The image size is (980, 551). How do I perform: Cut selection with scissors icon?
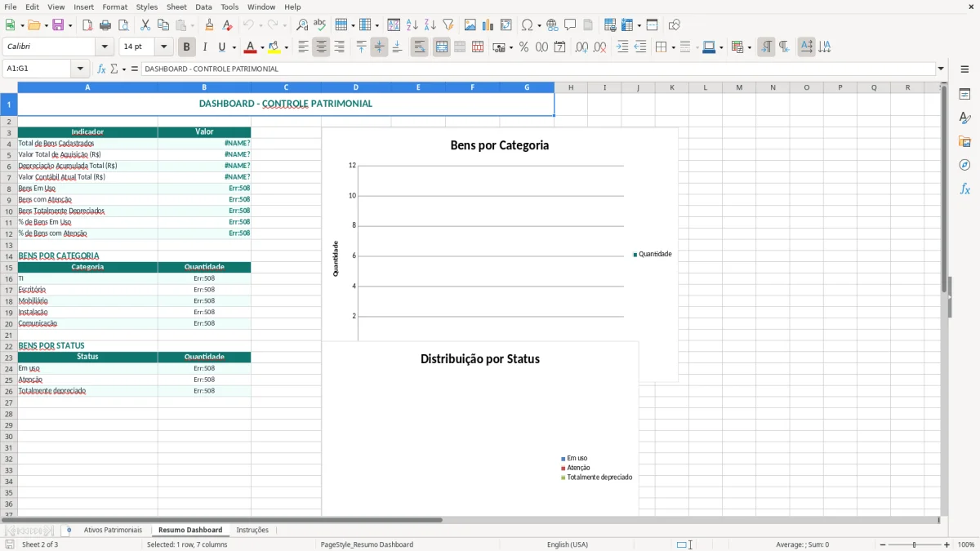coord(145,25)
